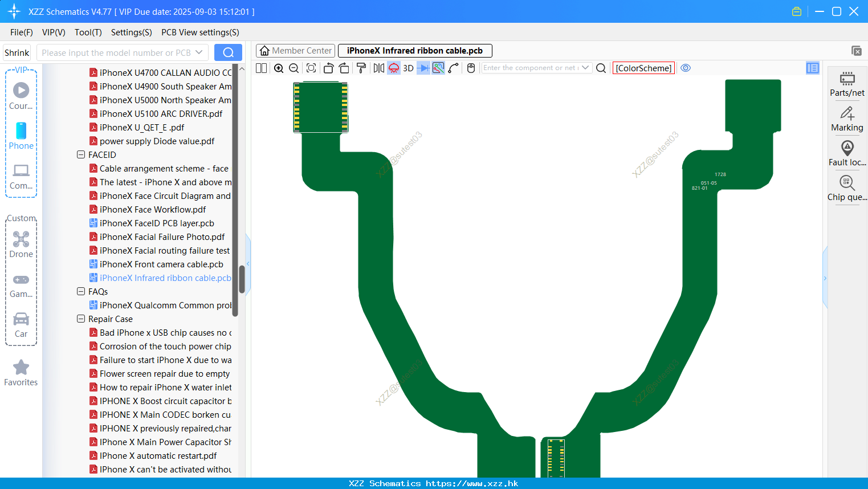Collapse the left file tree panel handle
This screenshot has width=868, height=489.
pyautogui.click(x=248, y=263)
